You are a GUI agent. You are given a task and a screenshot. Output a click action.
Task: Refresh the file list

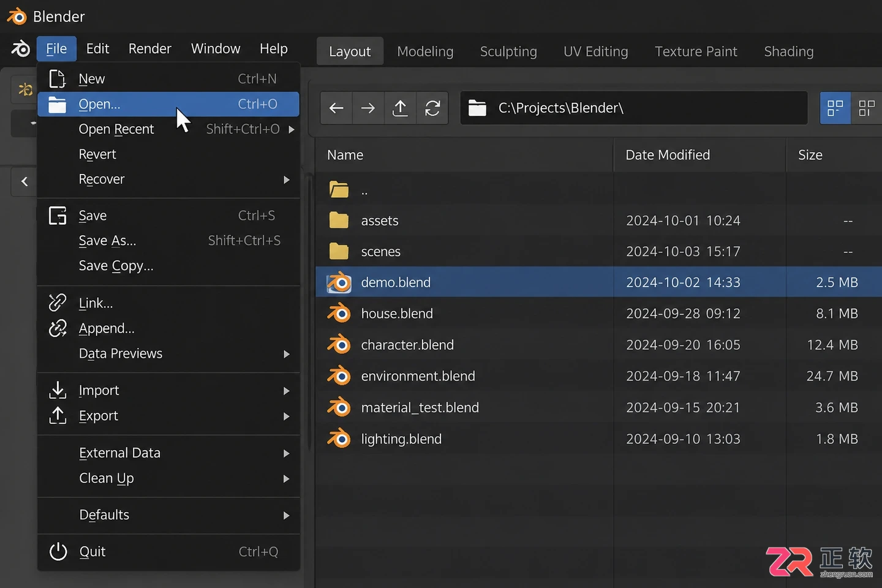pos(432,108)
